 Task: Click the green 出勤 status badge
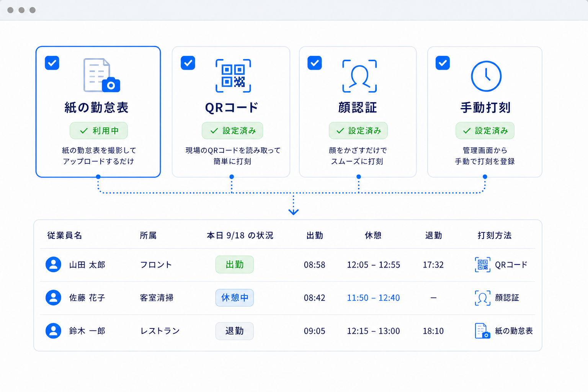point(235,265)
